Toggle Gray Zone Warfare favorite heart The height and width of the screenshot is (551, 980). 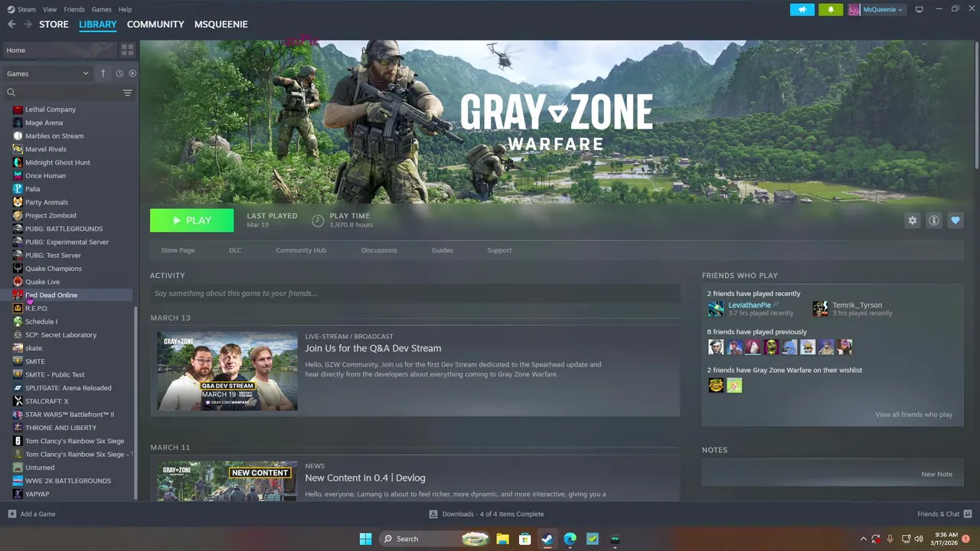click(x=955, y=220)
